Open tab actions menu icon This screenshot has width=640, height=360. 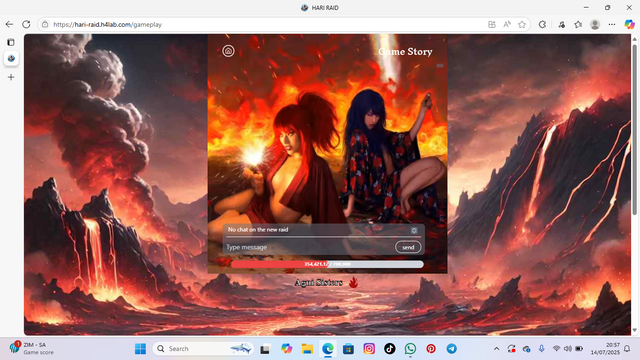click(x=11, y=42)
